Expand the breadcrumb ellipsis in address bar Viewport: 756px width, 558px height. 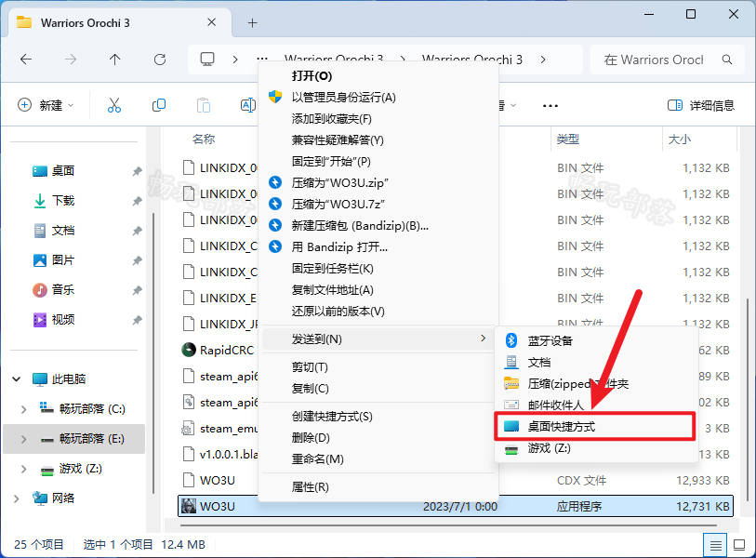point(262,60)
